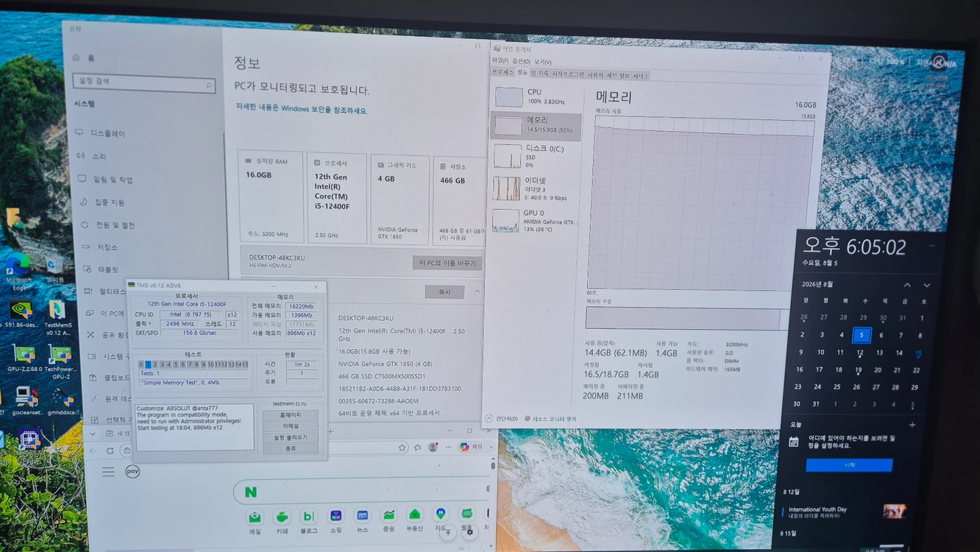Click the Windows security details link
Image resolution: width=980 pixels, height=552 pixels.
point(301,109)
